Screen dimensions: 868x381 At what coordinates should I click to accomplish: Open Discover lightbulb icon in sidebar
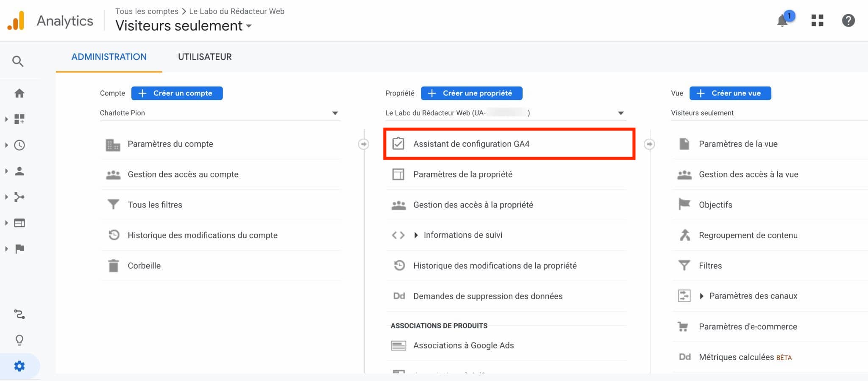pos(19,340)
